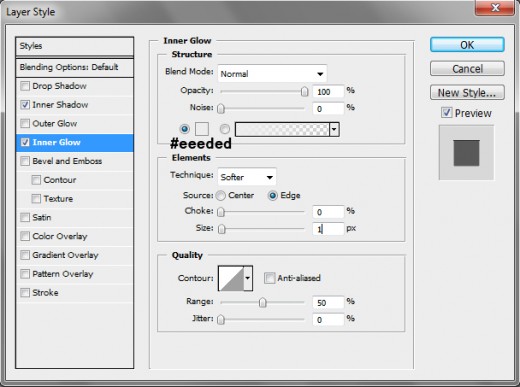Screen dimensions: 520x387
Task: Click the New Style... button
Action: coord(467,92)
